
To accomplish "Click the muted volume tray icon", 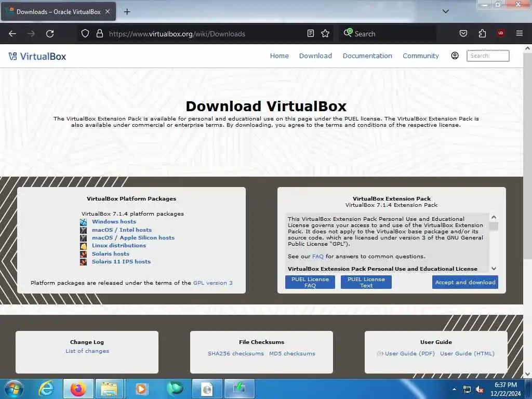I will pyautogui.click(x=480, y=390).
